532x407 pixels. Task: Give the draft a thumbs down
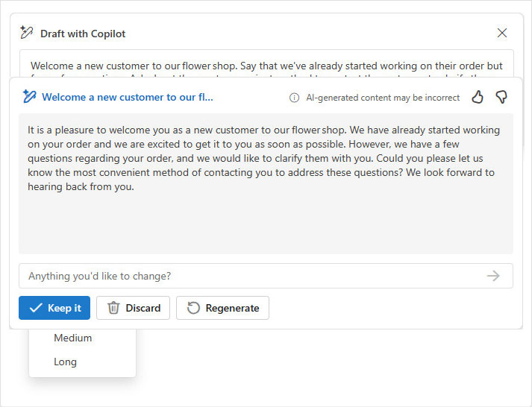point(501,97)
